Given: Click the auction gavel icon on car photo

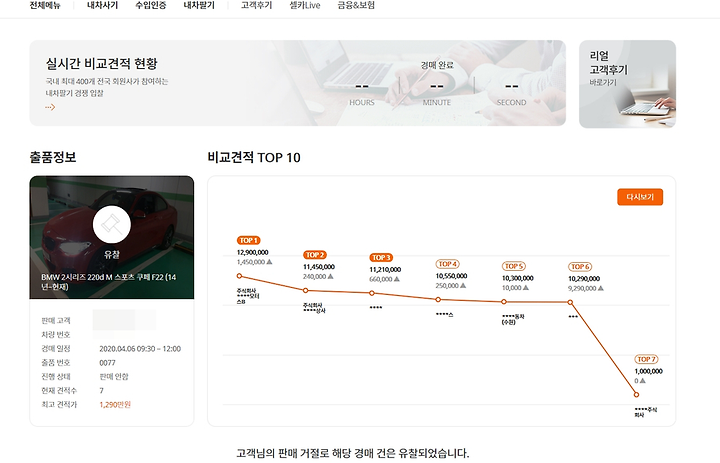Looking at the screenshot, I should pos(112,225).
